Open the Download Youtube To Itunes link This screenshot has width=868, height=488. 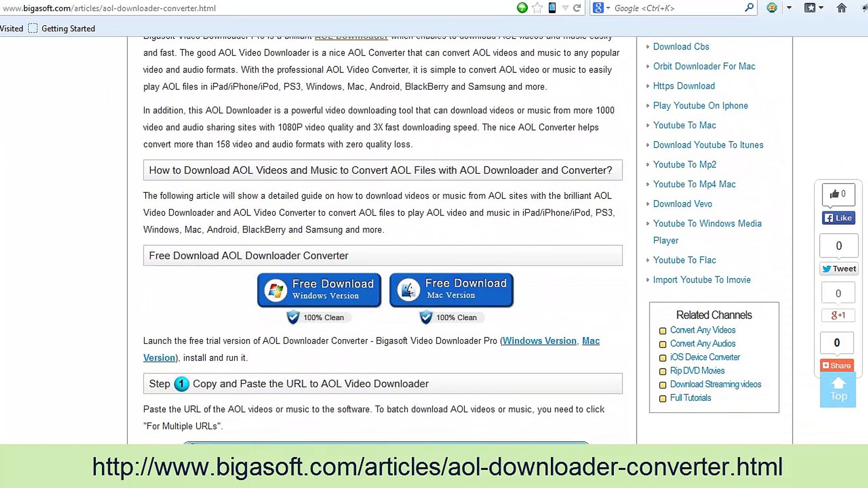point(708,145)
